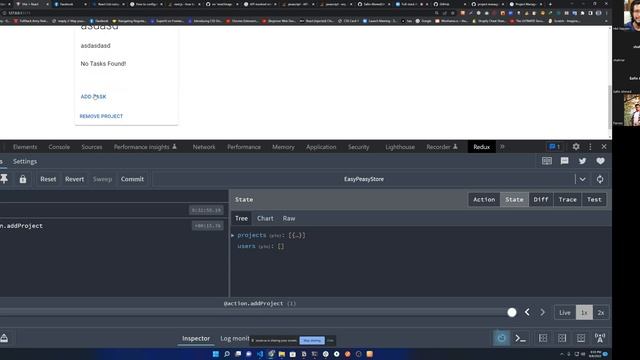Expand the projects array node

(233, 235)
